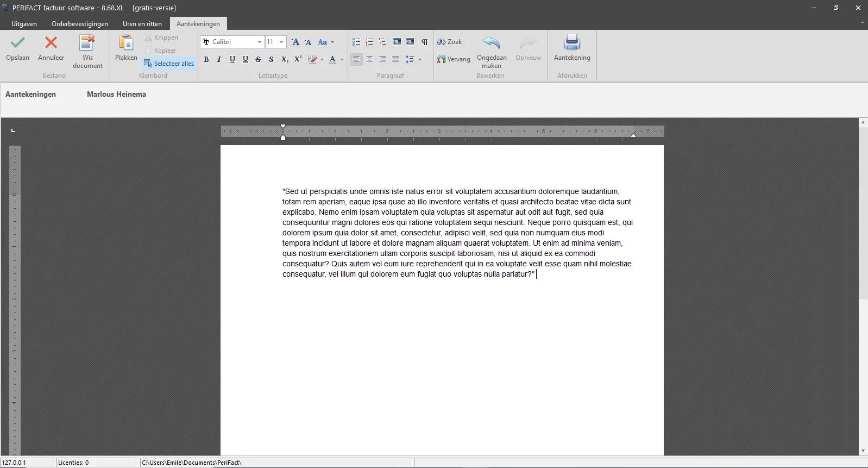Toggle italic formatting
This screenshot has width=868, height=468.
pos(219,59)
